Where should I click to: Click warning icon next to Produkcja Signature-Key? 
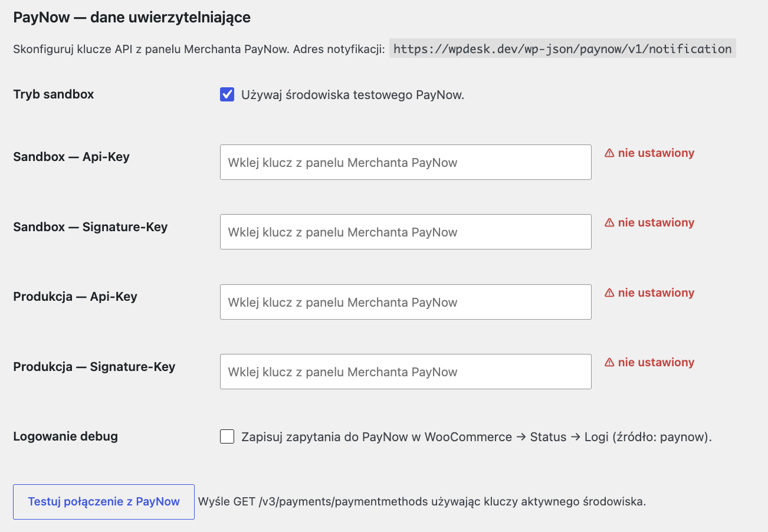[609, 363]
